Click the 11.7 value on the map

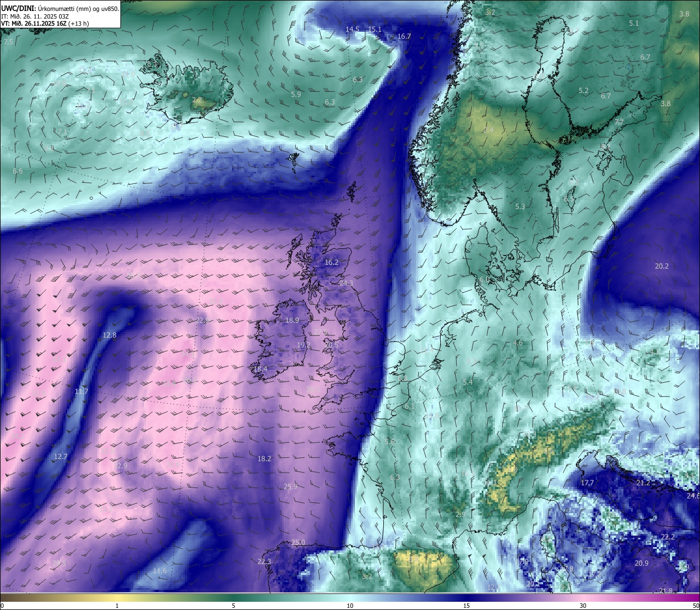tap(81, 391)
